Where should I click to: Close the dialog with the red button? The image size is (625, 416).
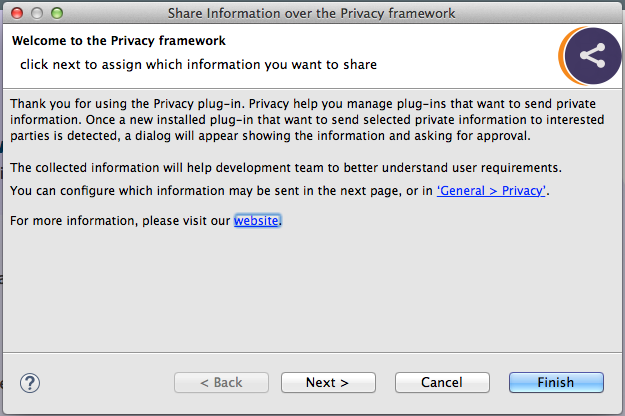click(17, 13)
